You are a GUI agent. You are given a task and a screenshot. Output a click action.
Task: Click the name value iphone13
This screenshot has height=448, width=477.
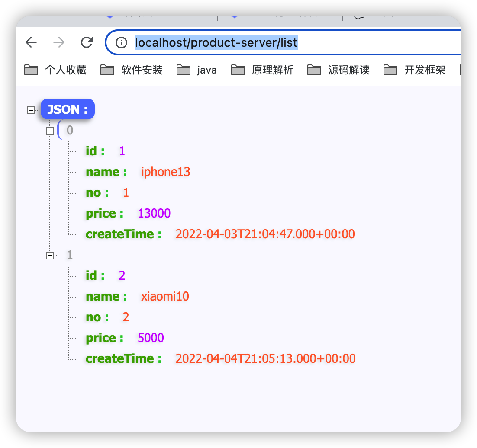pos(165,172)
